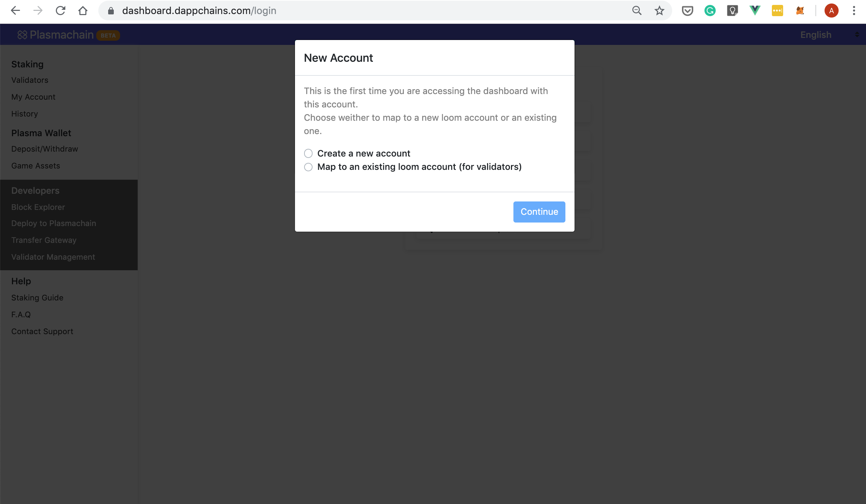This screenshot has height=504, width=866.
Task: Open the lightbulb extension icon
Action: coord(732,11)
